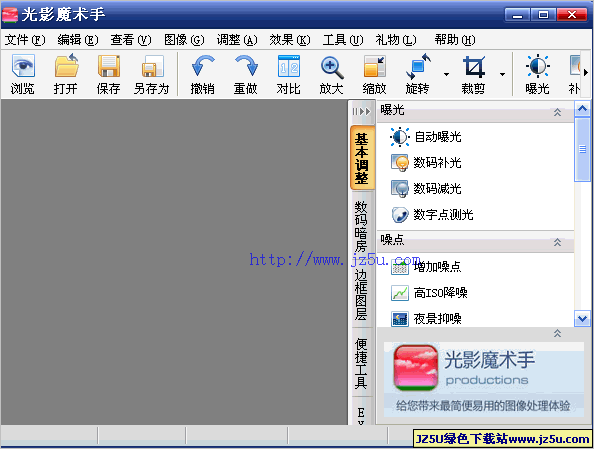Collapse the 曝光 panel section

pos(557,112)
